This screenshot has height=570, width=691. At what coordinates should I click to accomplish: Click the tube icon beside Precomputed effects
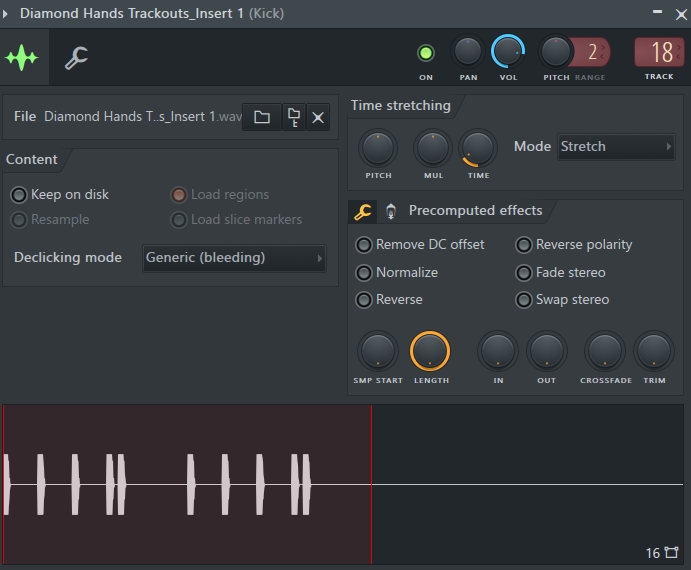pos(391,212)
